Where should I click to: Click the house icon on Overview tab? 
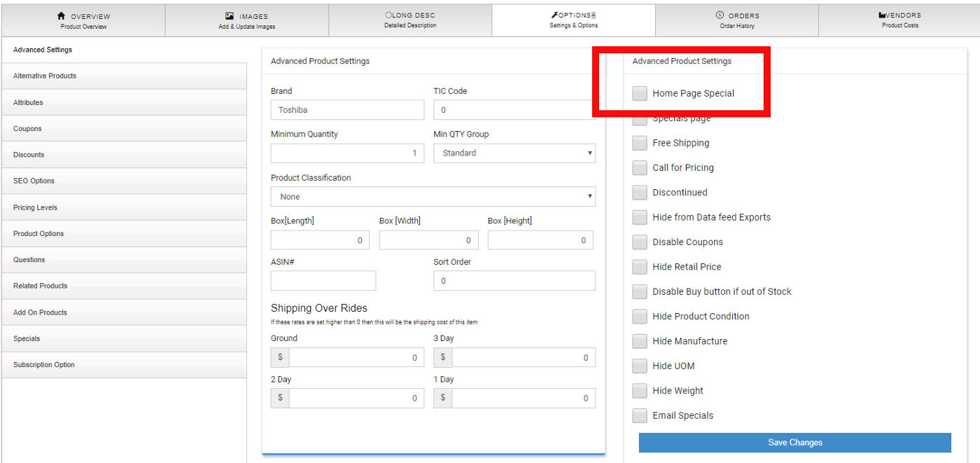61,15
